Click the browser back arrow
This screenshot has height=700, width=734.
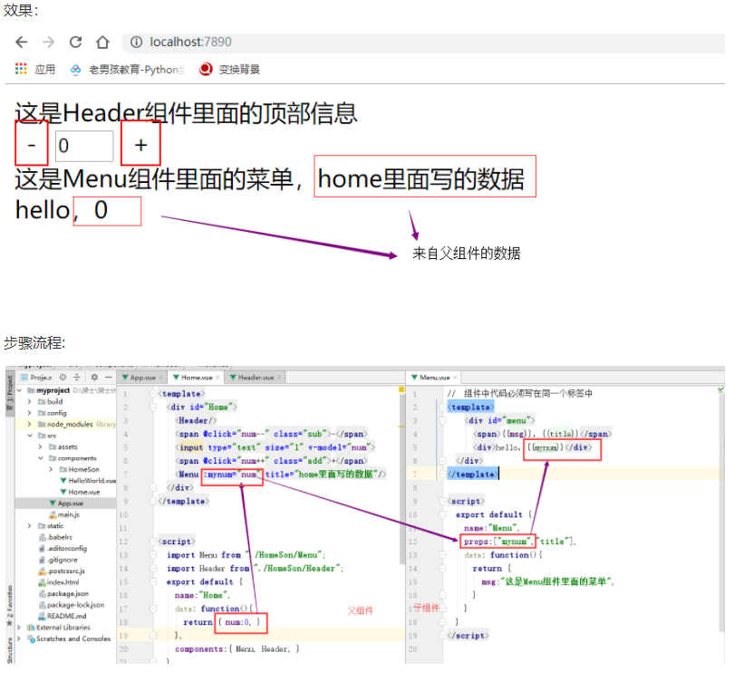22,43
